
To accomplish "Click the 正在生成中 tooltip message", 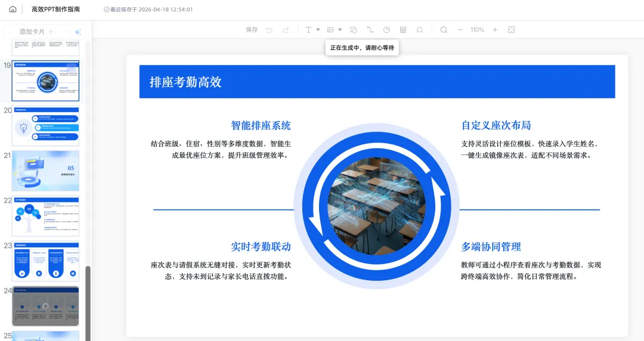I will 363,48.
